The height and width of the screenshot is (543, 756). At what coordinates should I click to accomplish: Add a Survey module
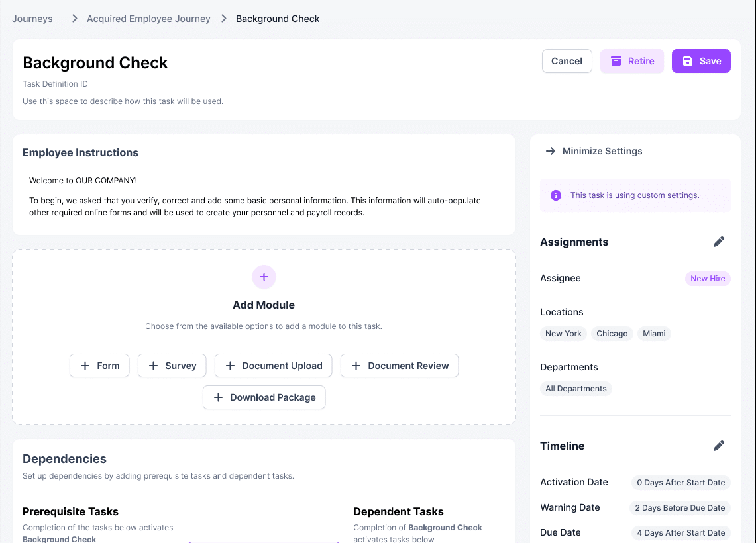click(x=172, y=366)
